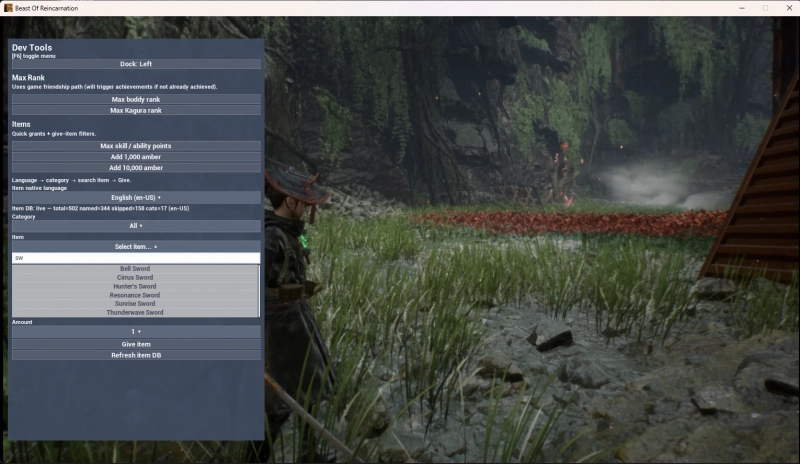Viewport: 800px width, 464px height.
Task: Choose Hunter's Sword in the item list
Action: click(x=135, y=286)
